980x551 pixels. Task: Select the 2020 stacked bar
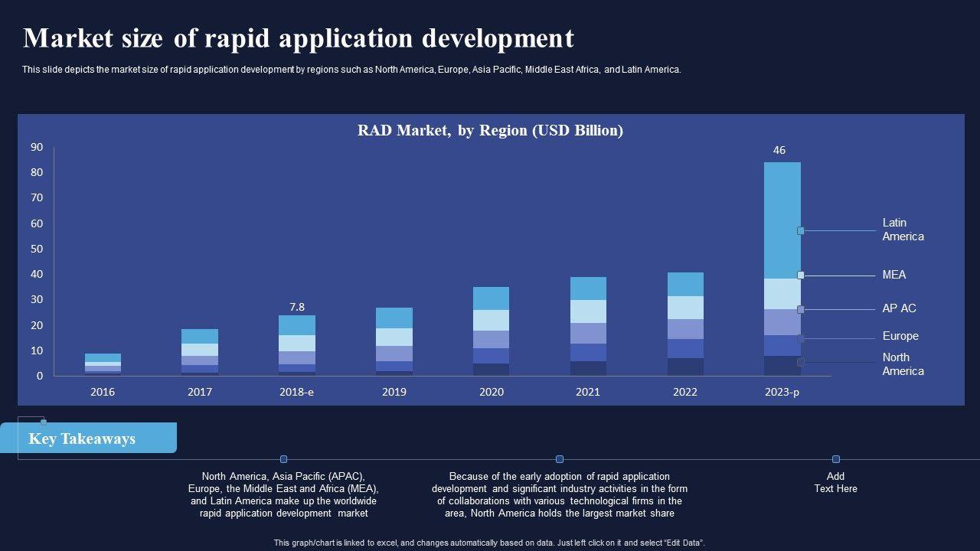[491, 331]
